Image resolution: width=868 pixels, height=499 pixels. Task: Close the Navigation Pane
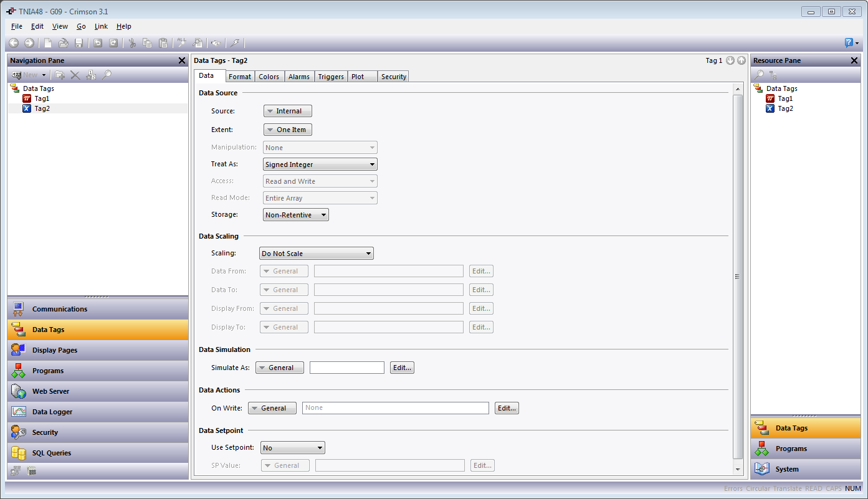click(182, 60)
